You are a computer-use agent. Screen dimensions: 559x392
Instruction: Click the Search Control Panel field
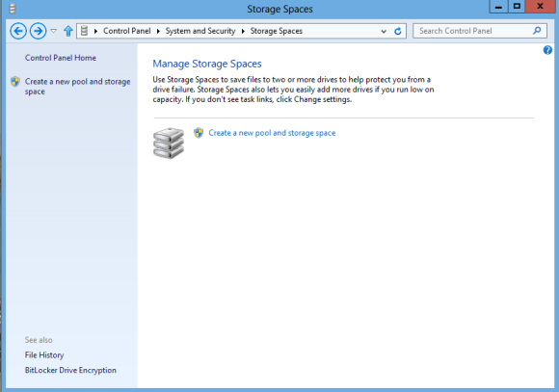coord(480,31)
